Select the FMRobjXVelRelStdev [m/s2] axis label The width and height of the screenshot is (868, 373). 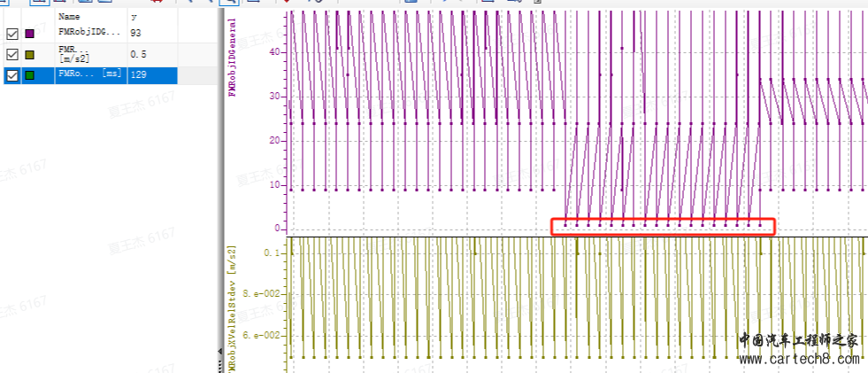pyautogui.click(x=233, y=301)
